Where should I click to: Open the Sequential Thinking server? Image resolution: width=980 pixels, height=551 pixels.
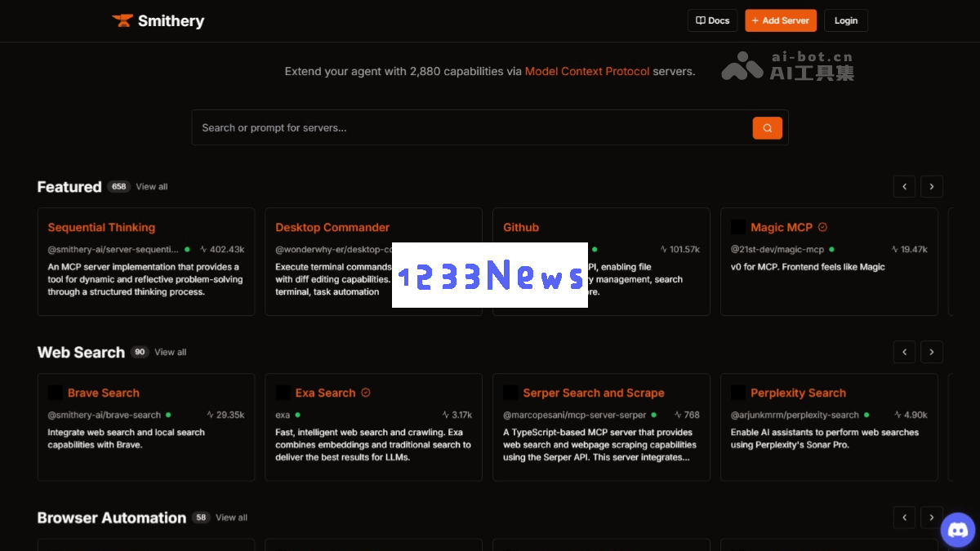click(101, 227)
